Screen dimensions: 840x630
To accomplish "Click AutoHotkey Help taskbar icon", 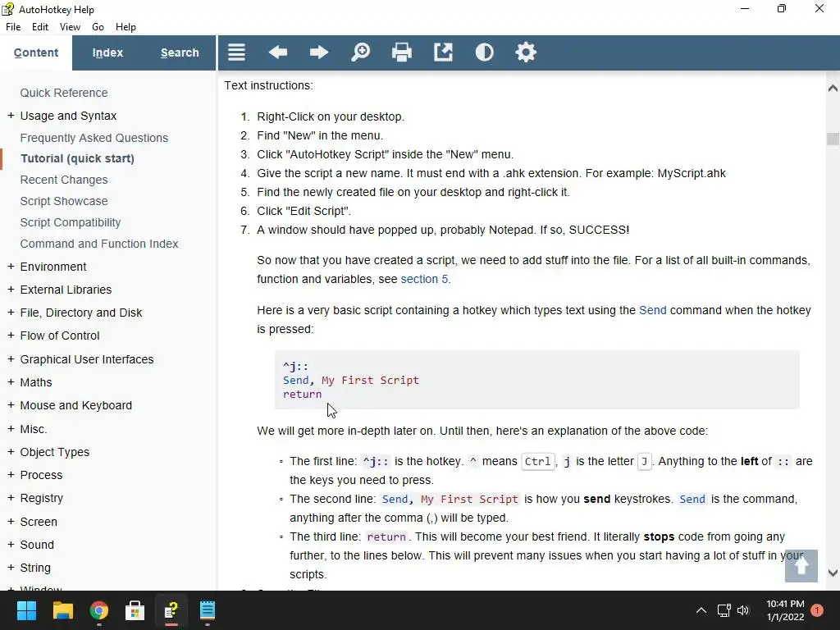I will click(x=171, y=610).
